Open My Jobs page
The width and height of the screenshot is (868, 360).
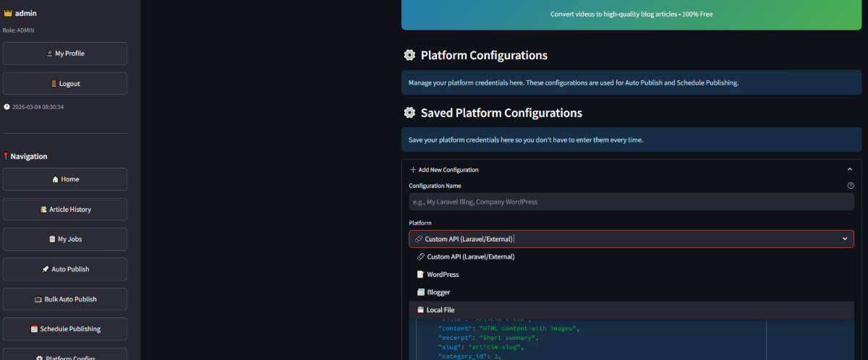(x=65, y=239)
